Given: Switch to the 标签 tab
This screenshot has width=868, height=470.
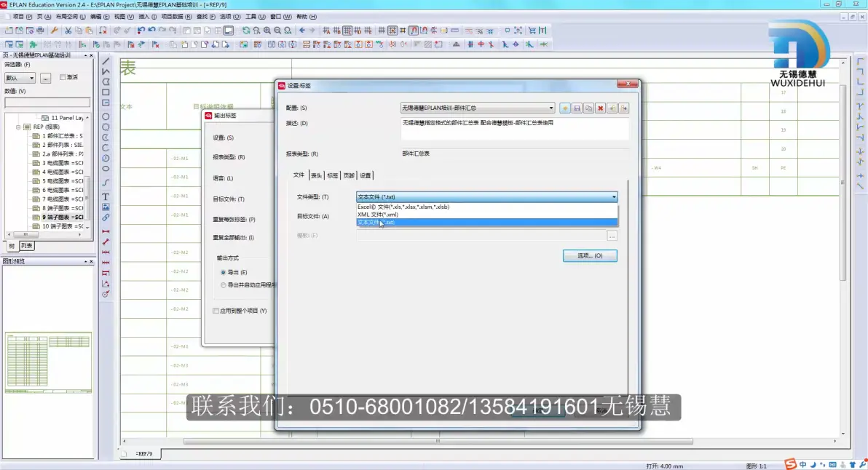Looking at the screenshot, I should tap(332, 175).
